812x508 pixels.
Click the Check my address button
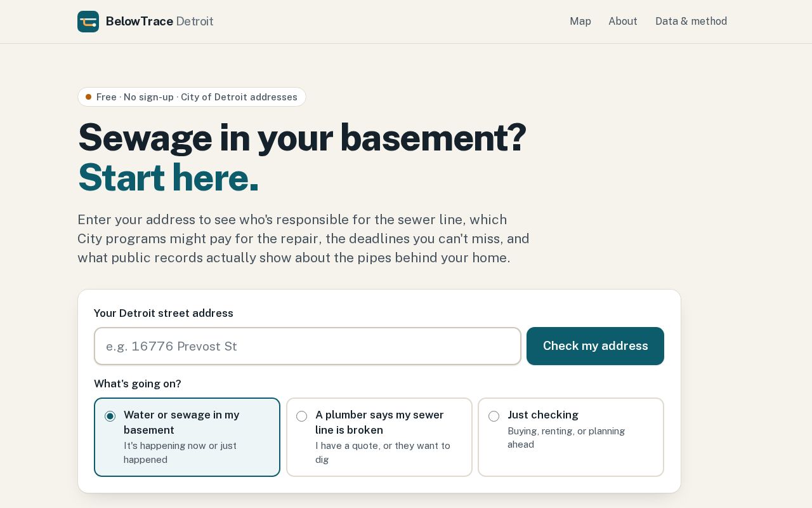coord(595,346)
